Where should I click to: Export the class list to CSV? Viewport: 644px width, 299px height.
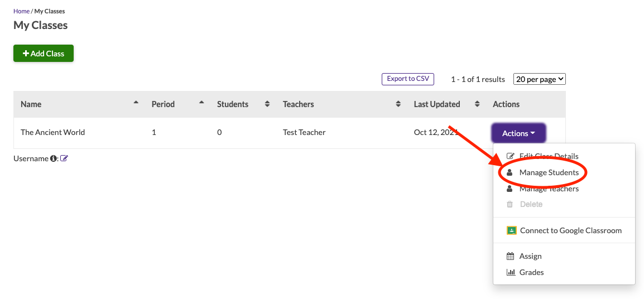point(407,79)
